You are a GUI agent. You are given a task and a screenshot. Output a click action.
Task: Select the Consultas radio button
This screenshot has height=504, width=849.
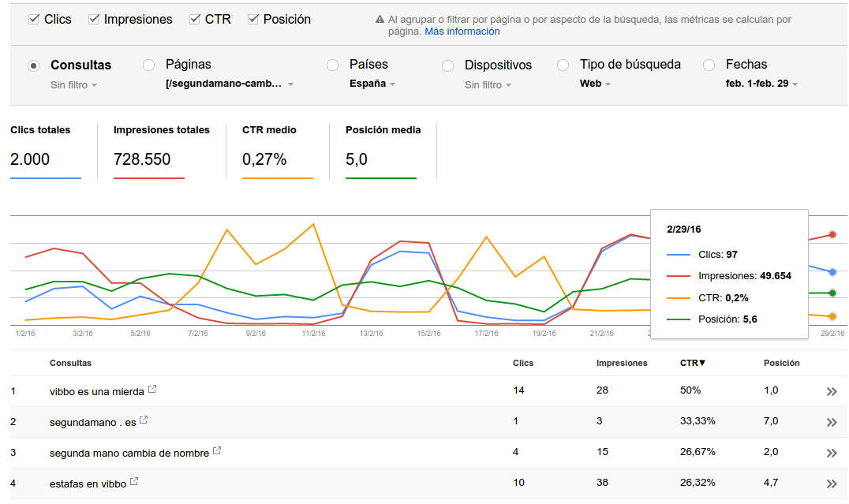point(34,65)
